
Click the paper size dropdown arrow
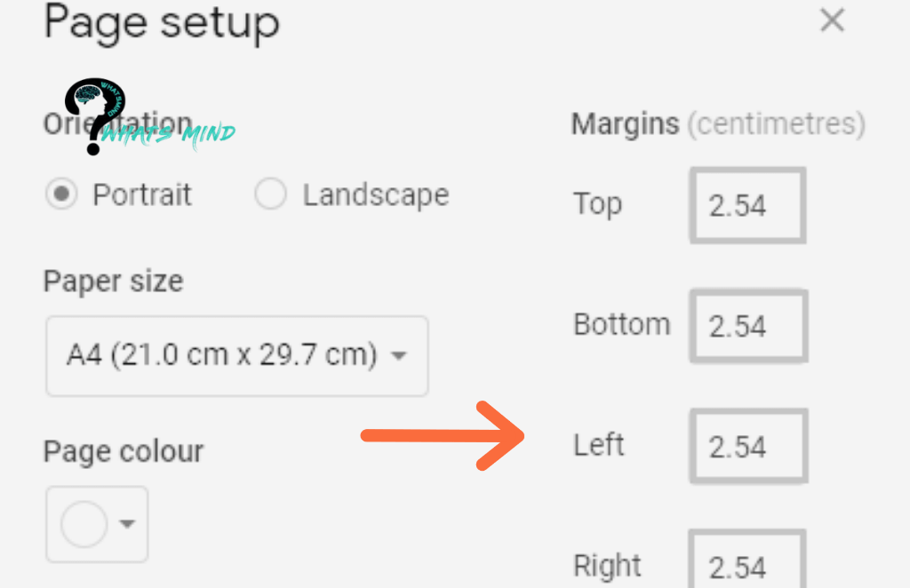pyautogui.click(x=399, y=357)
